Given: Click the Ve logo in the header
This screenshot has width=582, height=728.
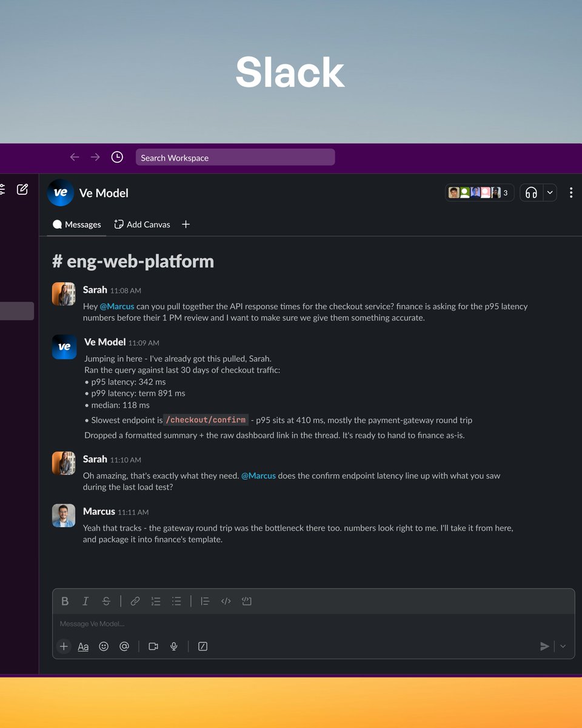Looking at the screenshot, I should pyautogui.click(x=61, y=193).
